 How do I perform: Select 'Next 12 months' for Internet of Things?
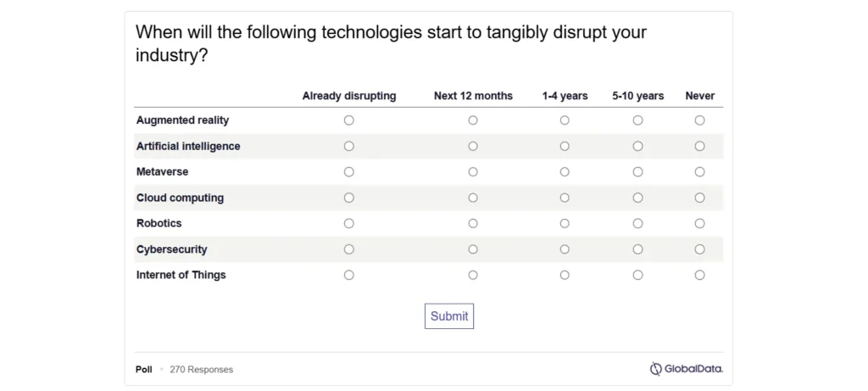(x=473, y=275)
